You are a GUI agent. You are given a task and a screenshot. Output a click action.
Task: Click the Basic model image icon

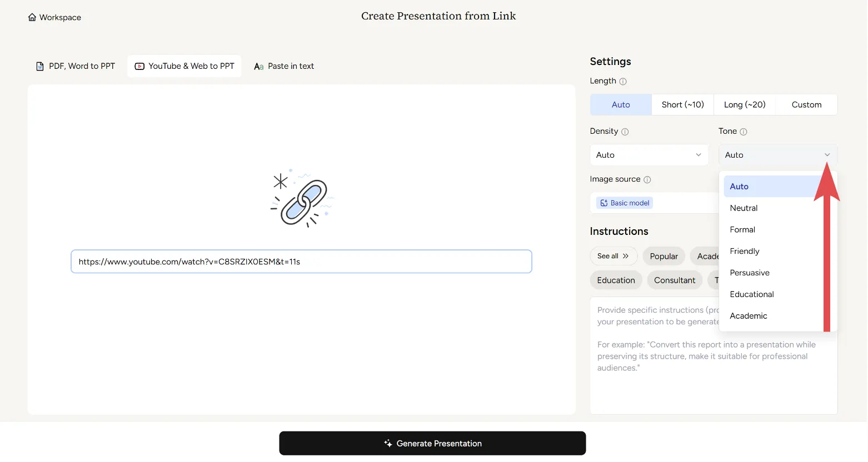[x=604, y=203]
